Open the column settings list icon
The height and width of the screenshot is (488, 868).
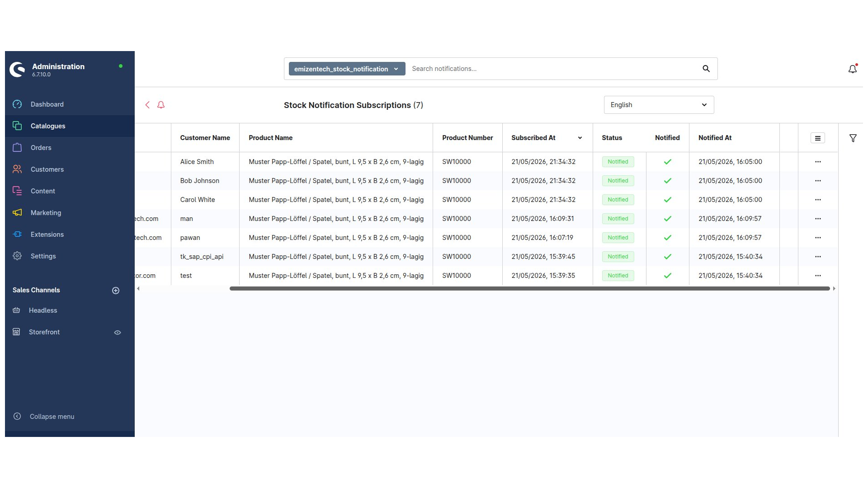(x=818, y=138)
